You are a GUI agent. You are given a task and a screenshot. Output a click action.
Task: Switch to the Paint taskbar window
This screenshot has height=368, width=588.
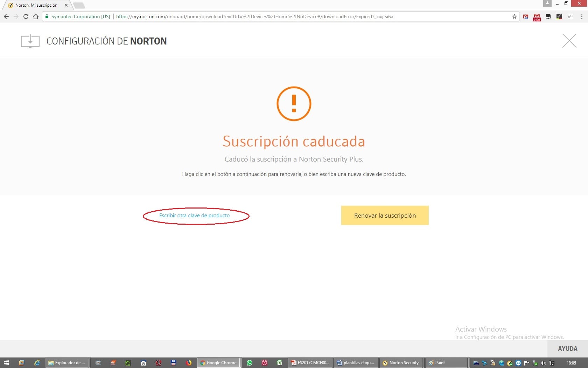point(447,363)
